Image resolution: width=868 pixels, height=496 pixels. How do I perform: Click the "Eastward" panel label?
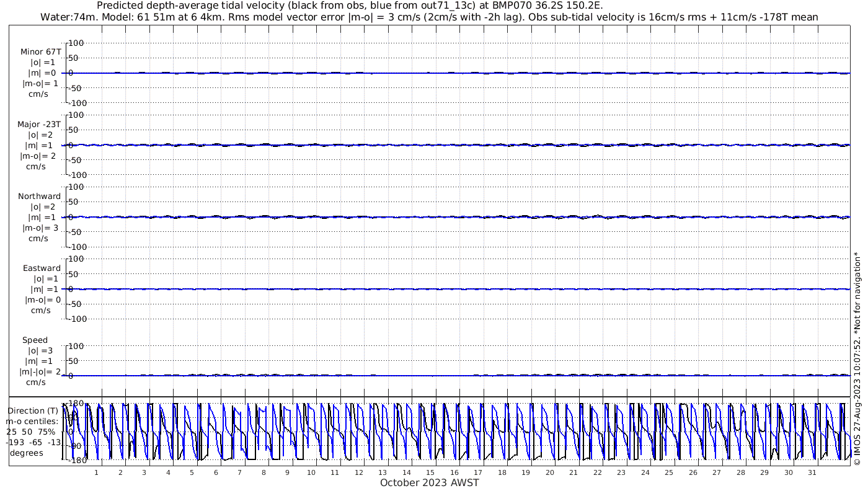(42, 268)
